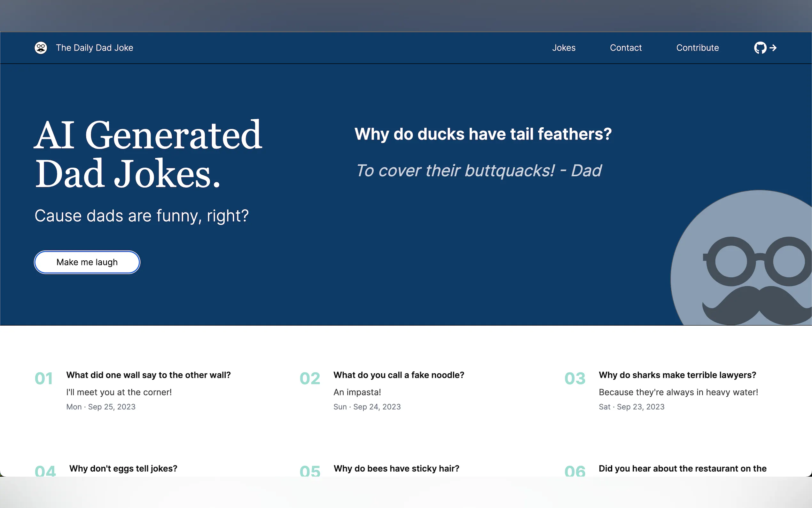Click The Daily Dad Joke site title
This screenshot has height=508, width=812.
click(x=94, y=48)
